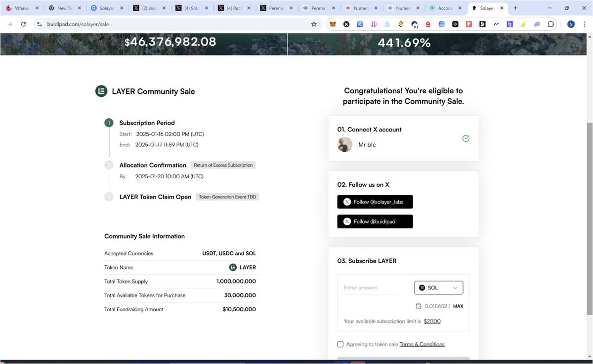The height and width of the screenshot is (364, 593).
Task: Switch to the first Perena tab
Action: click(x=276, y=8)
